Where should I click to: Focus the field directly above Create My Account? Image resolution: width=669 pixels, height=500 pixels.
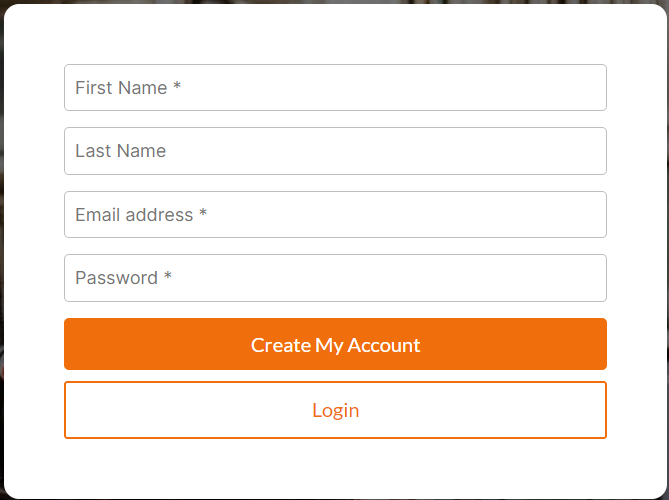(335, 278)
